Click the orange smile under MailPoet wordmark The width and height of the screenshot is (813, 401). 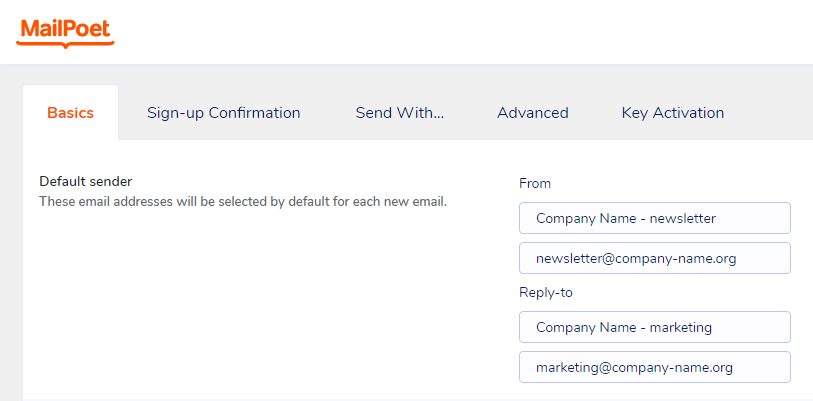[x=66, y=43]
